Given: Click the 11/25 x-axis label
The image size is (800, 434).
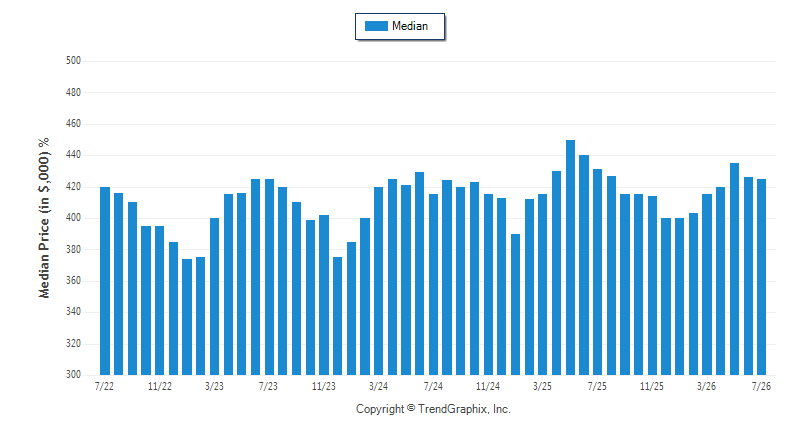Looking at the screenshot, I should (x=652, y=386).
